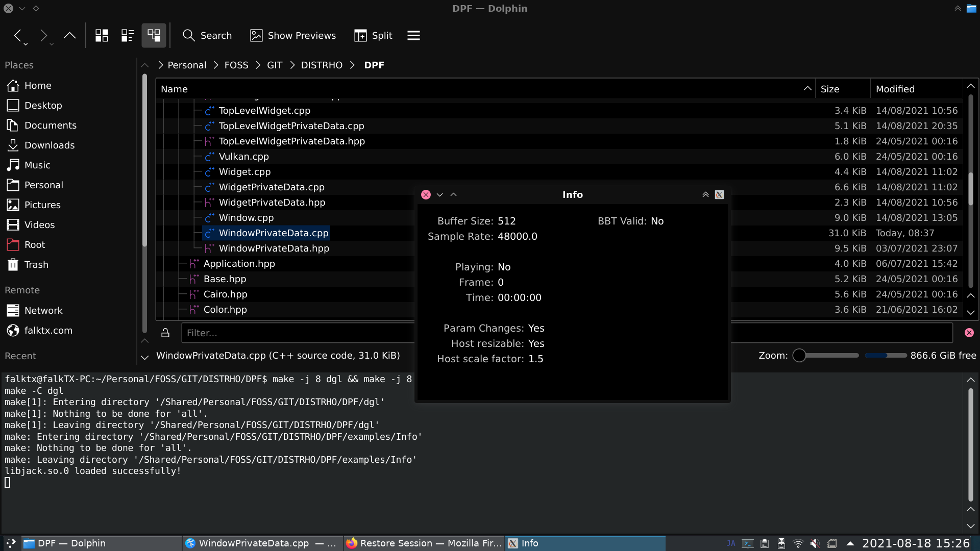Visit falktx.com under Remote

(x=48, y=330)
